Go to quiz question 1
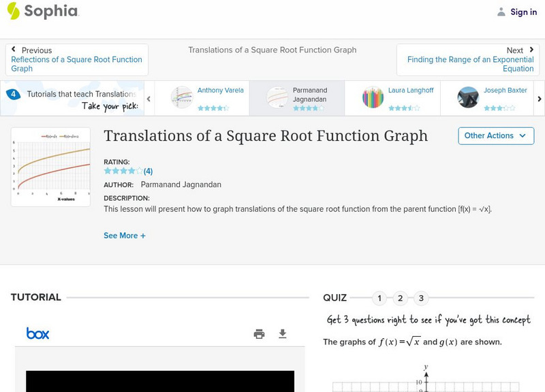Viewport: 545px width, 392px height. pos(379,298)
